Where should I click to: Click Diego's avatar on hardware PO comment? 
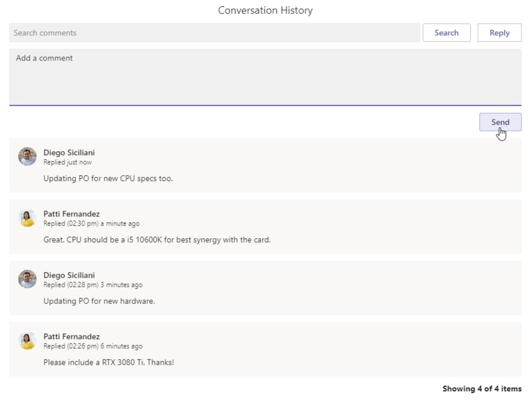click(x=27, y=279)
